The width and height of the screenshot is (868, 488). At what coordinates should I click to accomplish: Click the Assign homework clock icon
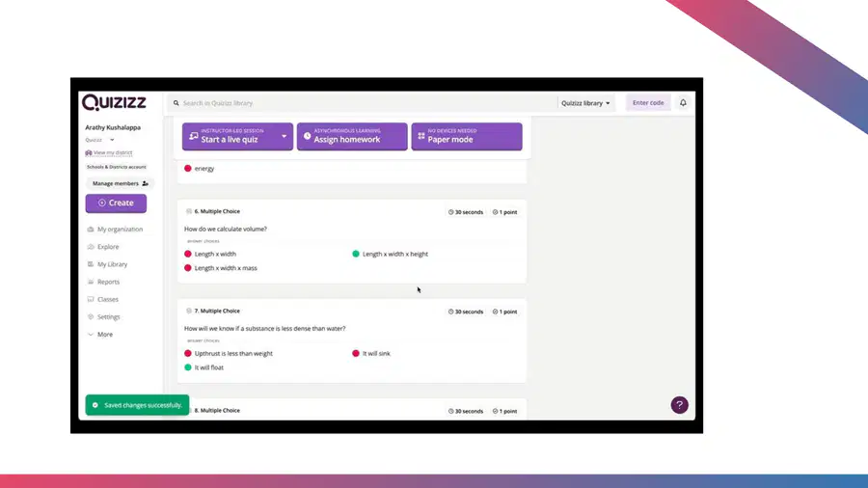point(308,136)
